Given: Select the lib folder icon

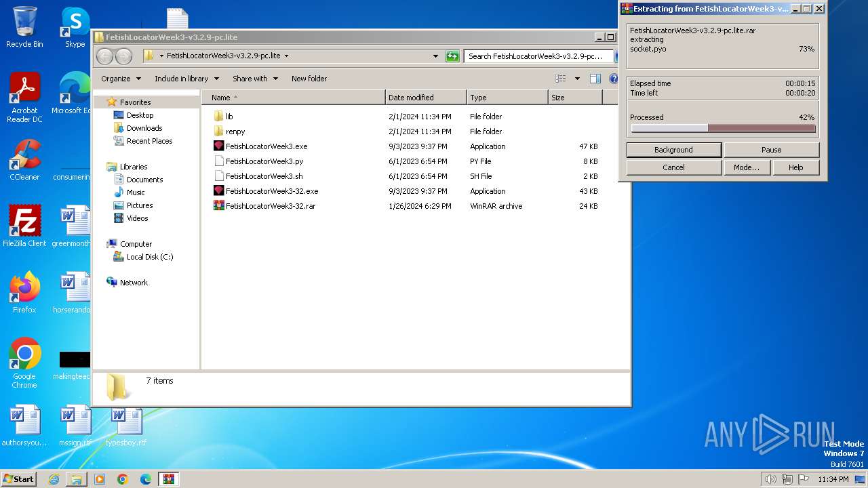Looking at the screenshot, I should 218,117.
